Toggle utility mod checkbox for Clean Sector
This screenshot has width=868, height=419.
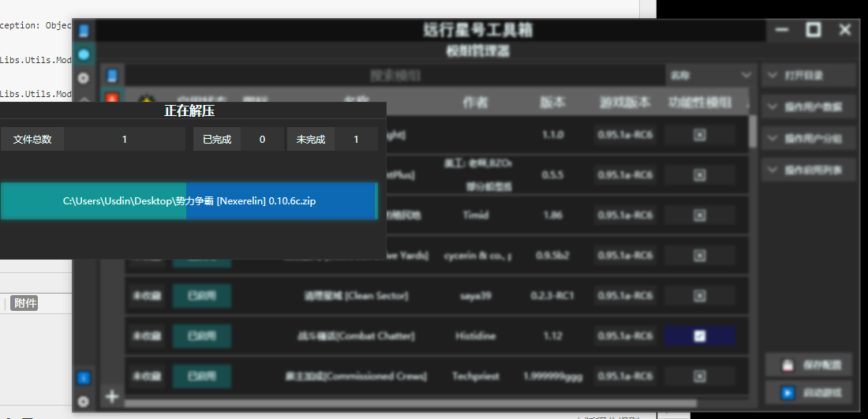click(699, 296)
